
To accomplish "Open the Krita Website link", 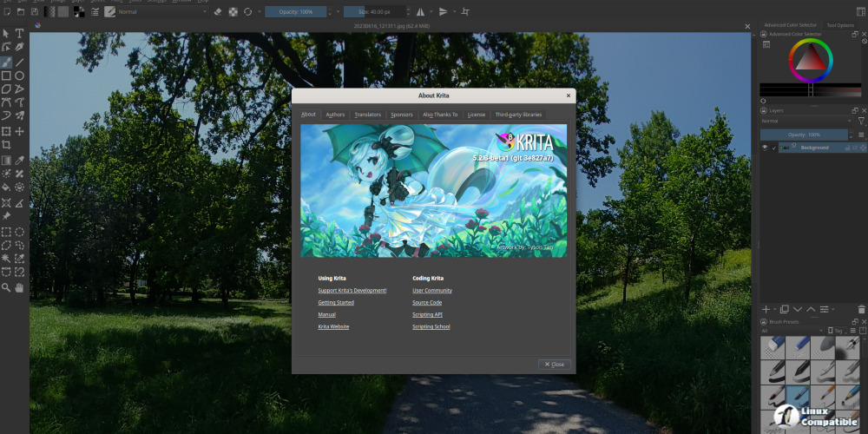I will [333, 326].
